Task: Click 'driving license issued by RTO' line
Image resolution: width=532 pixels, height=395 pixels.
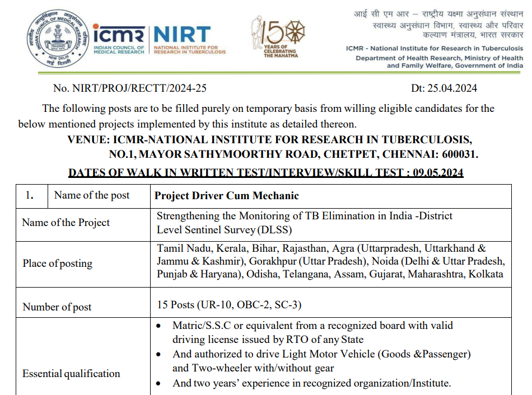Action: coord(268,340)
